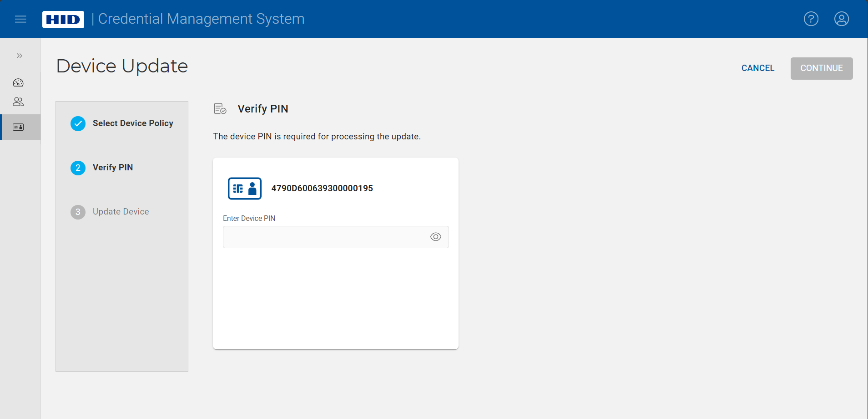Click the Cancel button
Viewport: 868px width, 419px height.
click(x=758, y=68)
